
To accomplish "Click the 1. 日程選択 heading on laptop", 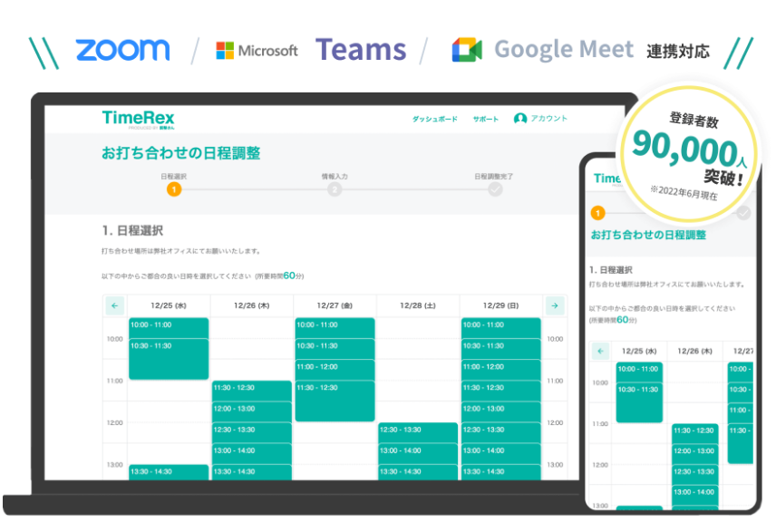I will pos(132,230).
